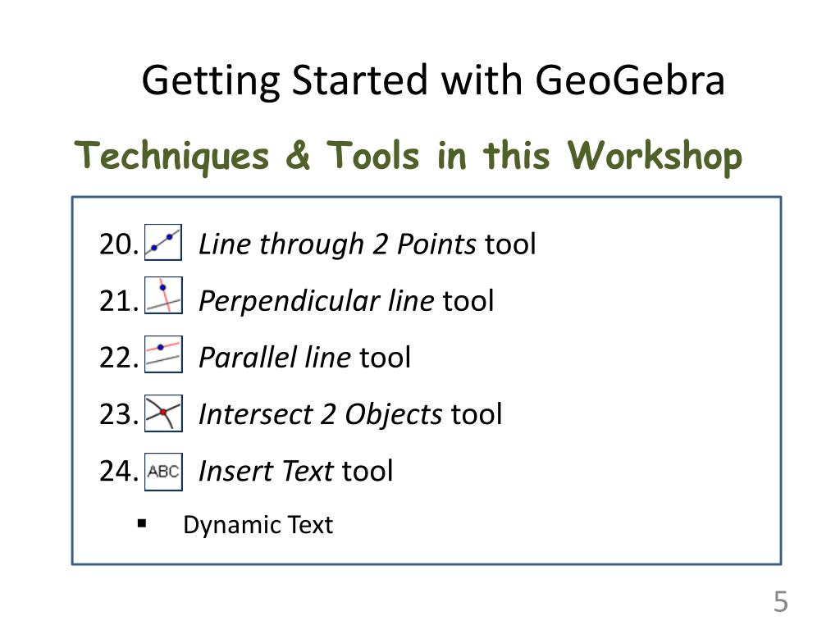This screenshot has width=840, height=630.
Task: Click the 'Perpendicular line tool' text
Action: coord(346,300)
